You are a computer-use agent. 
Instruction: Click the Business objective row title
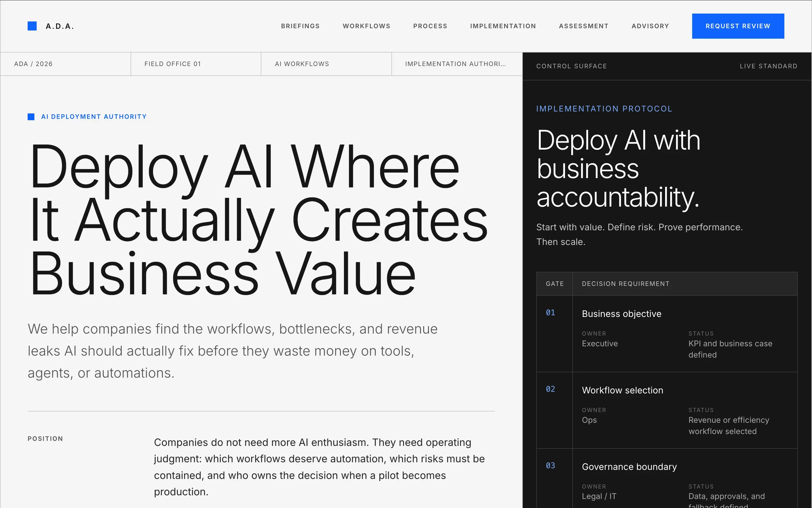[x=621, y=314]
